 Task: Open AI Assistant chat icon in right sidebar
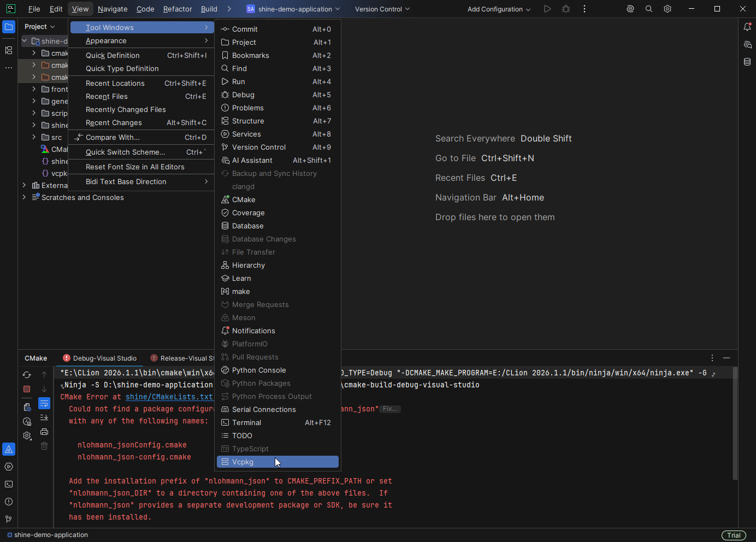[747, 44]
